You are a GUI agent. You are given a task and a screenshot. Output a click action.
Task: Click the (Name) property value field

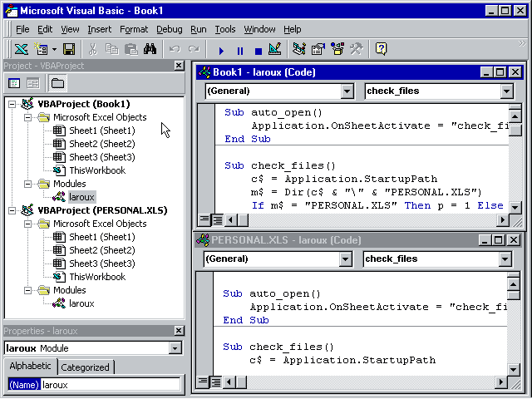tap(111, 385)
